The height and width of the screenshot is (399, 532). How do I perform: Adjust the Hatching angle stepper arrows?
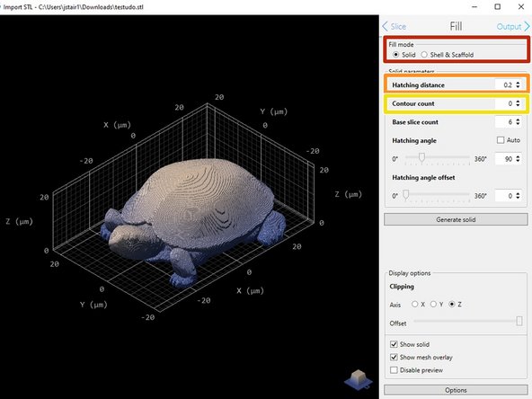click(x=518, y=159)
